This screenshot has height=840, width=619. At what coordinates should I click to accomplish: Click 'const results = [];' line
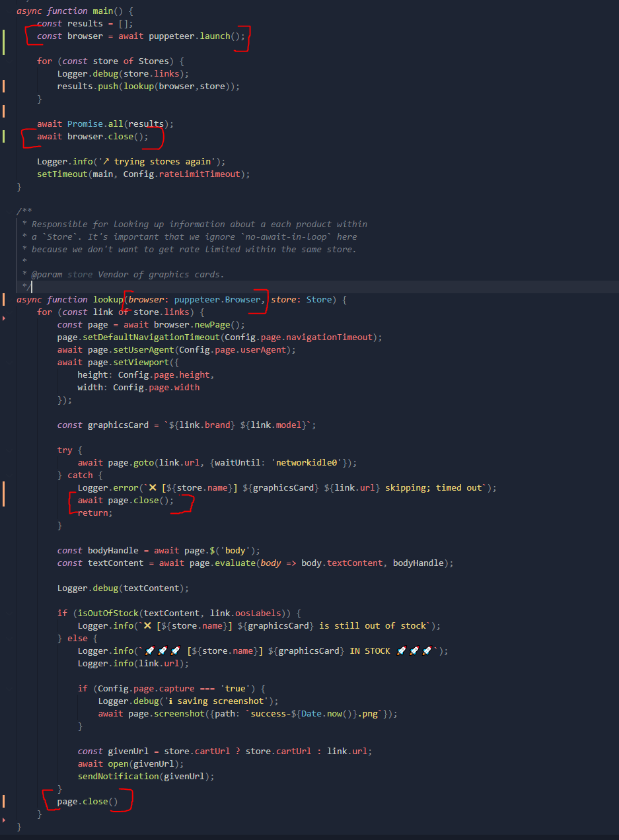pos(85,23)
